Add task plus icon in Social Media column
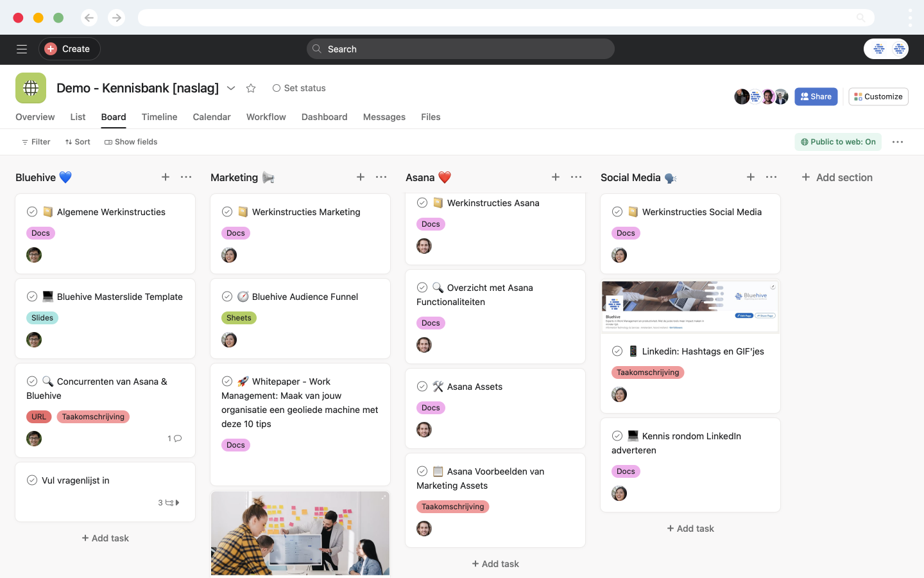 751,177
